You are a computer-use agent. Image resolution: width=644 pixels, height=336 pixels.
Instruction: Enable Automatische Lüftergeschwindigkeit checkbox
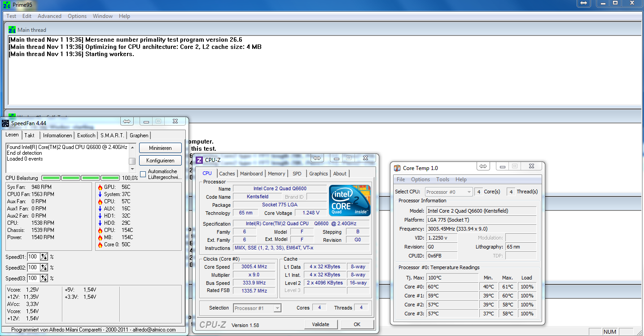click(143, 174)
